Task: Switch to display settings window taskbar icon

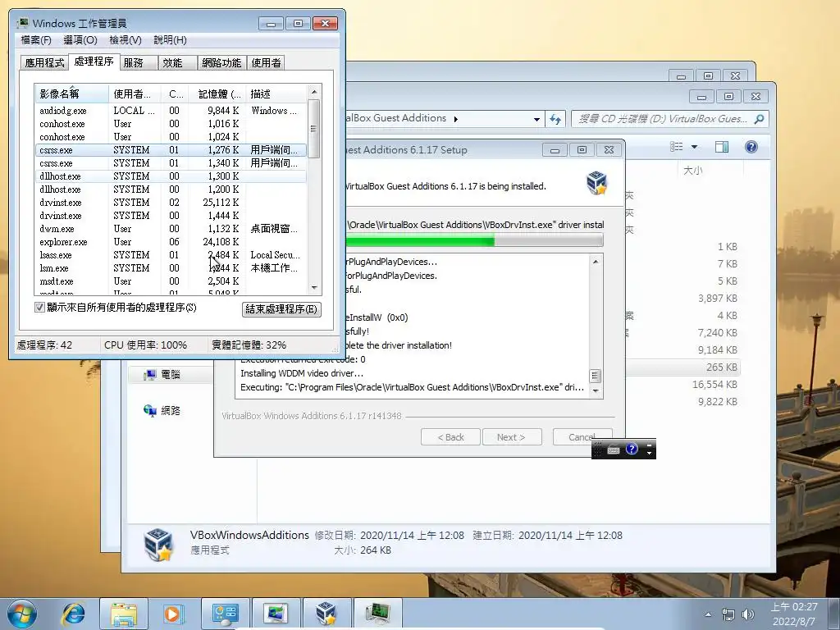Action: pos(276,614)
